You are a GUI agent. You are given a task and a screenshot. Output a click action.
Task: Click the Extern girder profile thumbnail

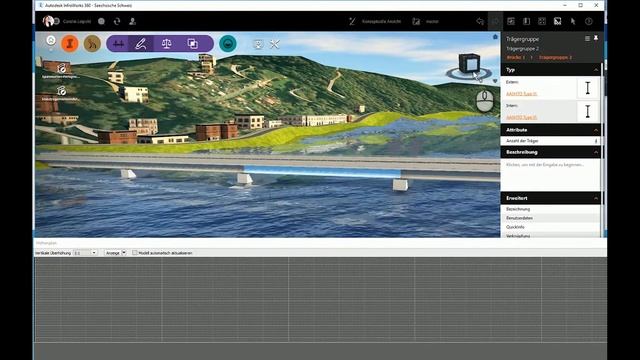click(x=588, y=88)
